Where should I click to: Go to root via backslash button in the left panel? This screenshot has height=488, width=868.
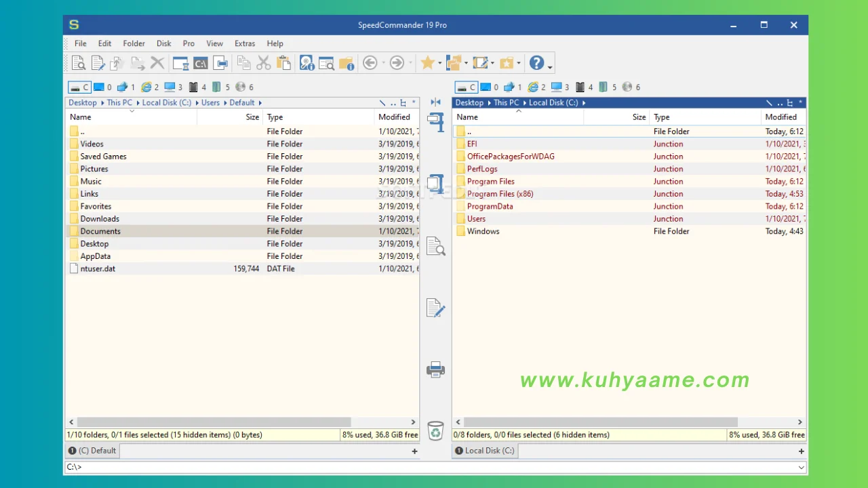[382, 103]
